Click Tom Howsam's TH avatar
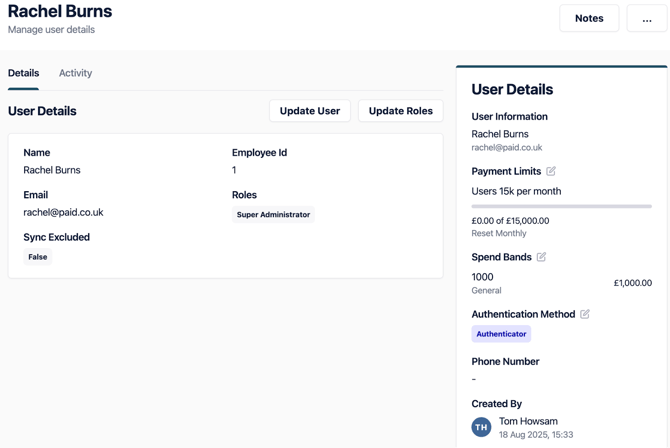This screenshot has width=670, height=448. [x=481, y=427]
